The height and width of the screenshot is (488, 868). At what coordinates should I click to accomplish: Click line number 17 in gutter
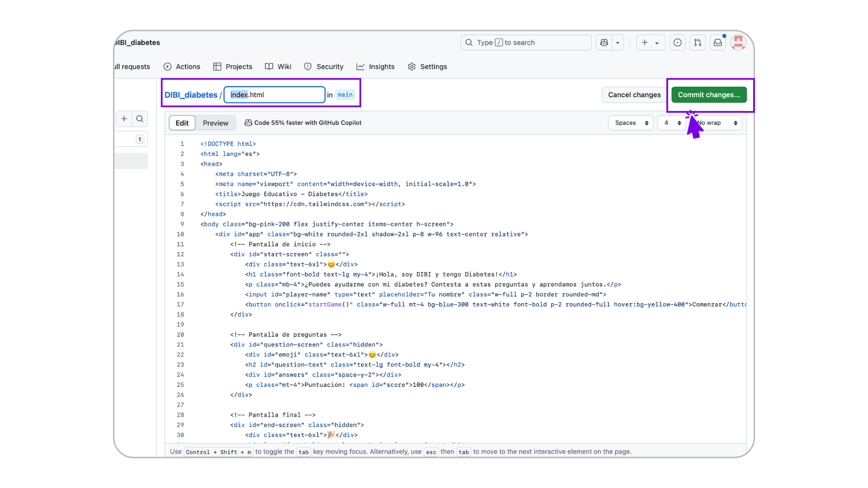click(180, 305)
